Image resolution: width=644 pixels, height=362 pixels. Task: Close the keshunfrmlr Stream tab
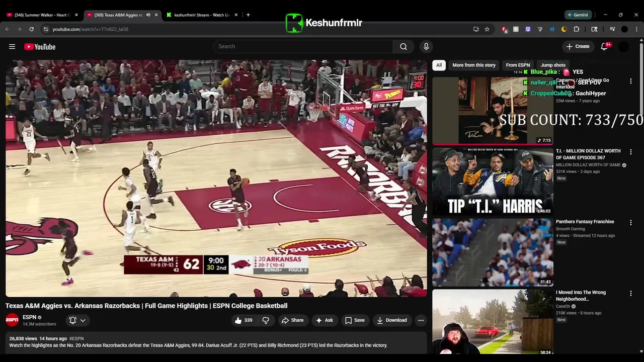pos(236,15)
